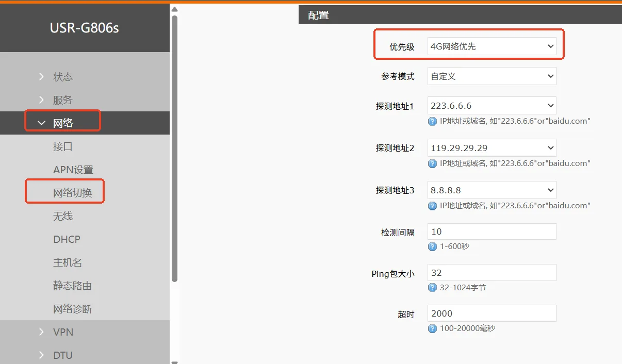Open the 静态路由 page

coord(73,286)
